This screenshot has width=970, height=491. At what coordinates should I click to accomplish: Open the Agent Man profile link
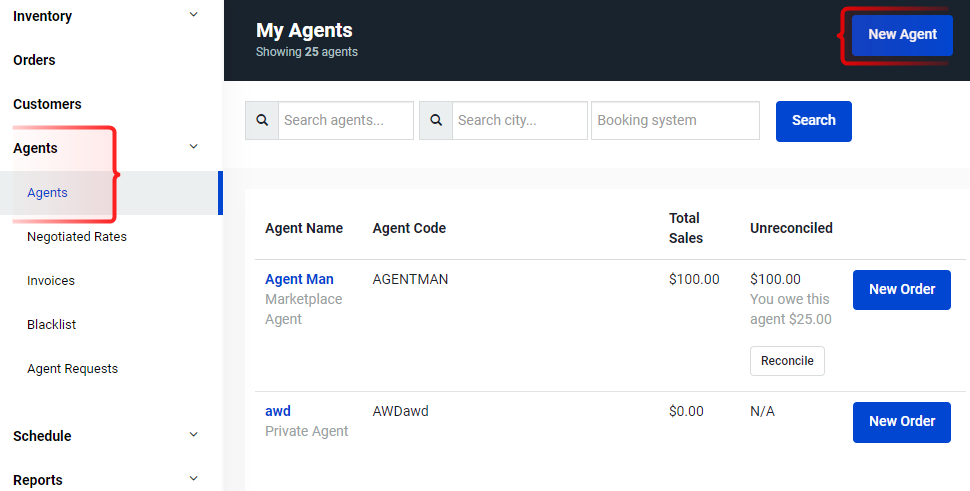tap(299, 280)
